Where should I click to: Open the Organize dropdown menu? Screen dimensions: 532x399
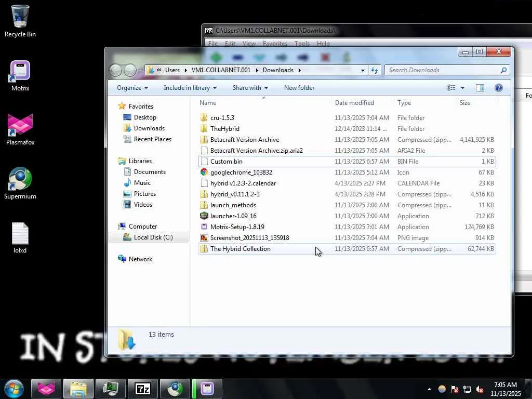[132, 88]
